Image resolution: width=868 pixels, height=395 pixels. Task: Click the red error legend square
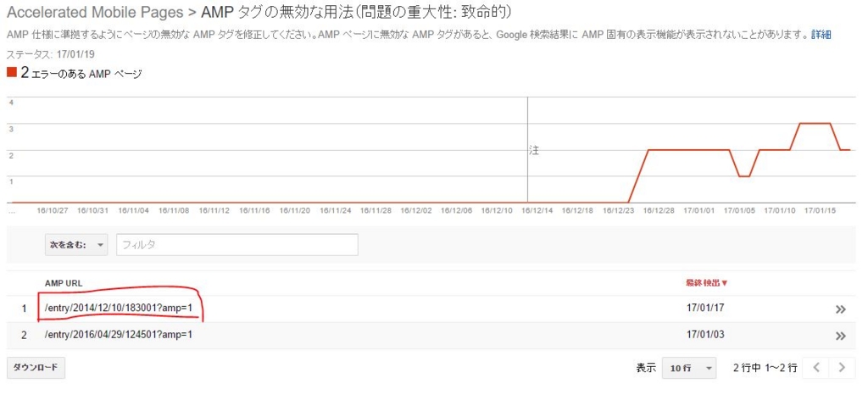pos(12,72)
